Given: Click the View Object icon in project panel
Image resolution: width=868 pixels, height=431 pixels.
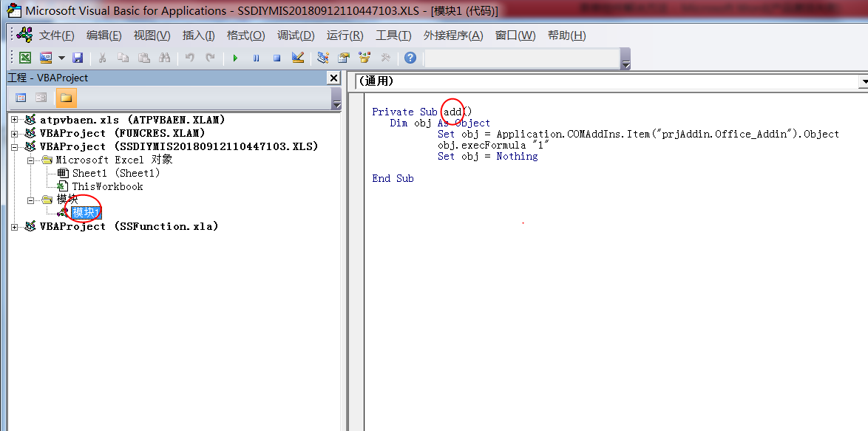Looking at the screenshot, I should 41,98.
